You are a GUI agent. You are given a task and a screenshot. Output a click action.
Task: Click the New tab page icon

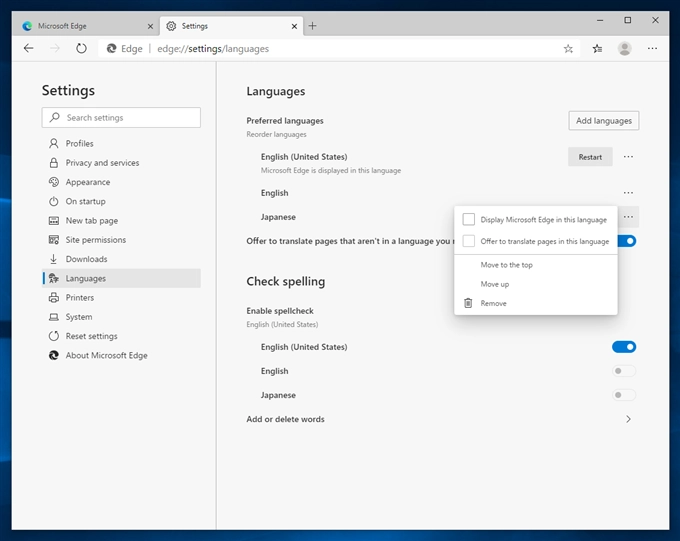(54, 220)
